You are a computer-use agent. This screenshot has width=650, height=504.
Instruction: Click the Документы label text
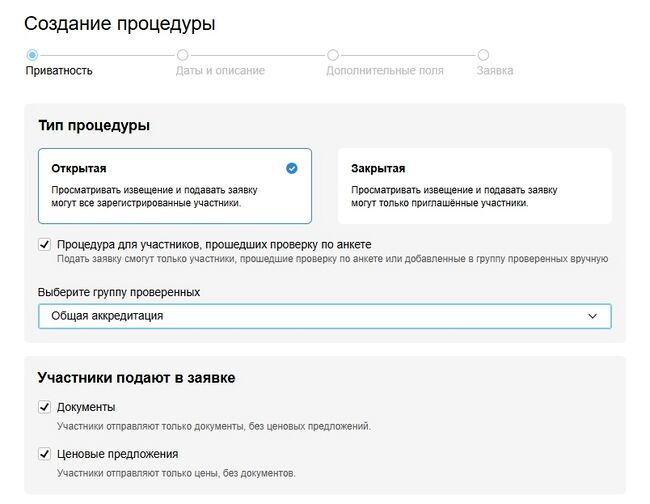click(86, 407)
